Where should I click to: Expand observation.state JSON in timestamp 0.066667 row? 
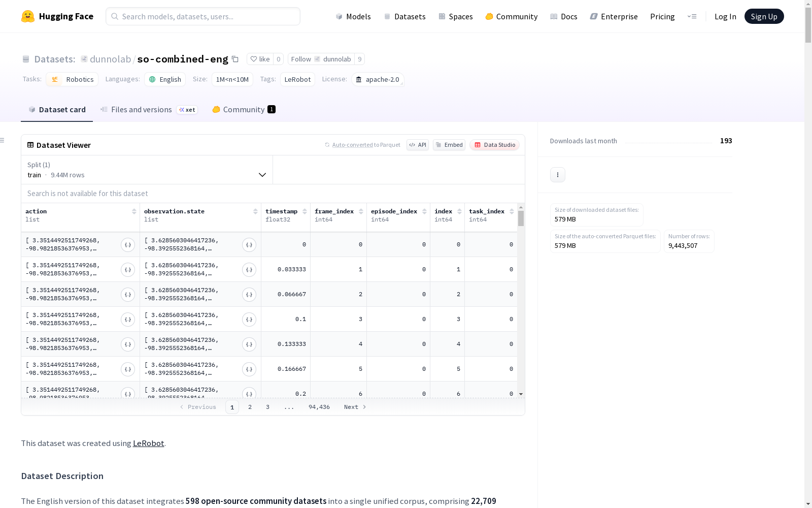point(249,295)
